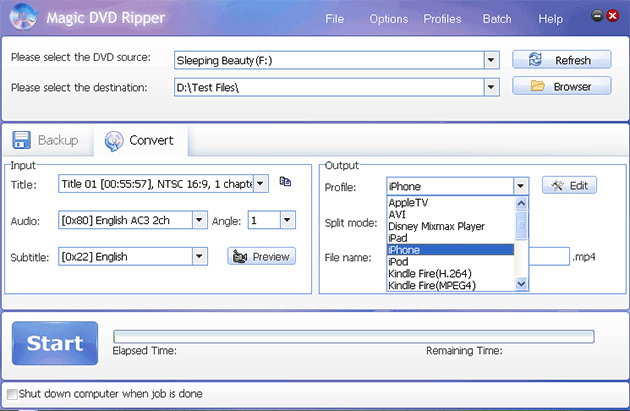This screenshot has height=411, width=630.
Task: Minimize the window with red minus icon
Action: pyautogui.click(x=597, y=16)
